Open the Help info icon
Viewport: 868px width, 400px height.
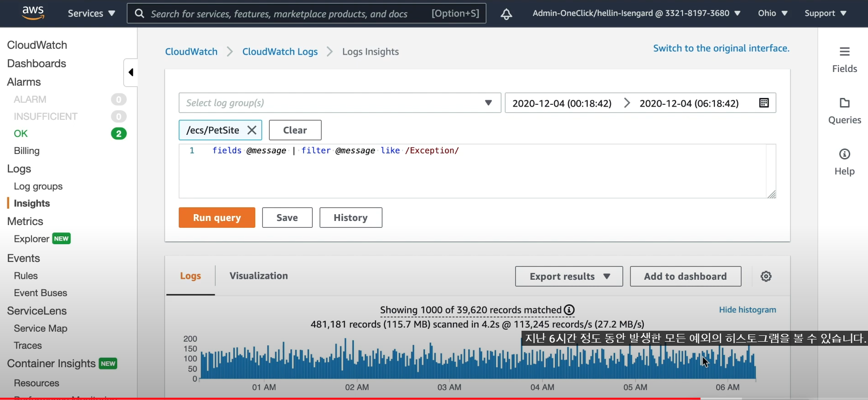point(844,154)
